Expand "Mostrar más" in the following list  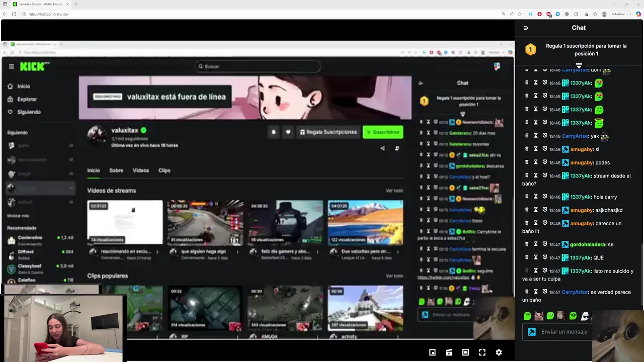coord(18,216)
